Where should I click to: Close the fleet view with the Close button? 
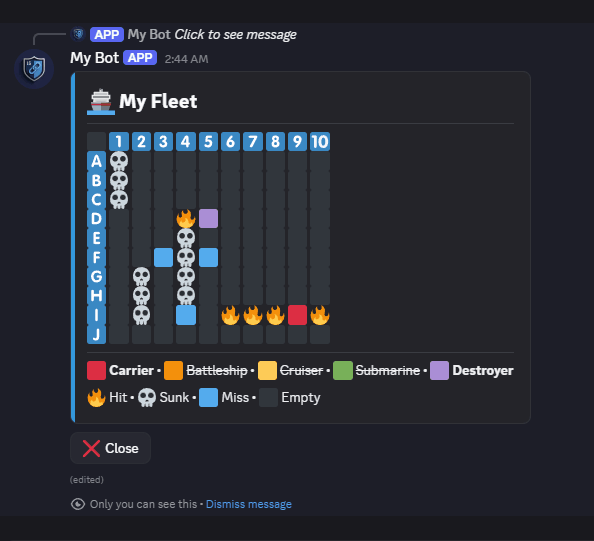110,448
